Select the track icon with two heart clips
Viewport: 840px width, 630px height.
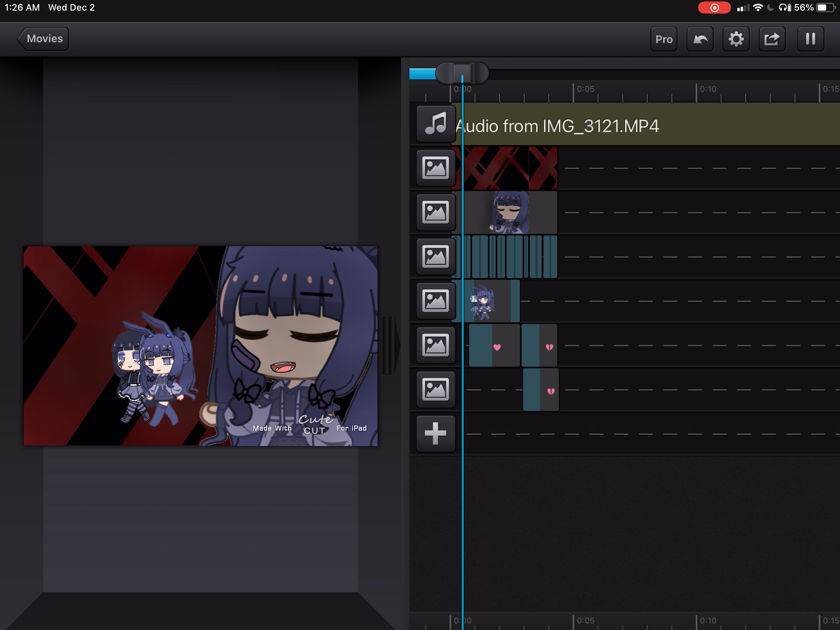click(x=435, y=345)
